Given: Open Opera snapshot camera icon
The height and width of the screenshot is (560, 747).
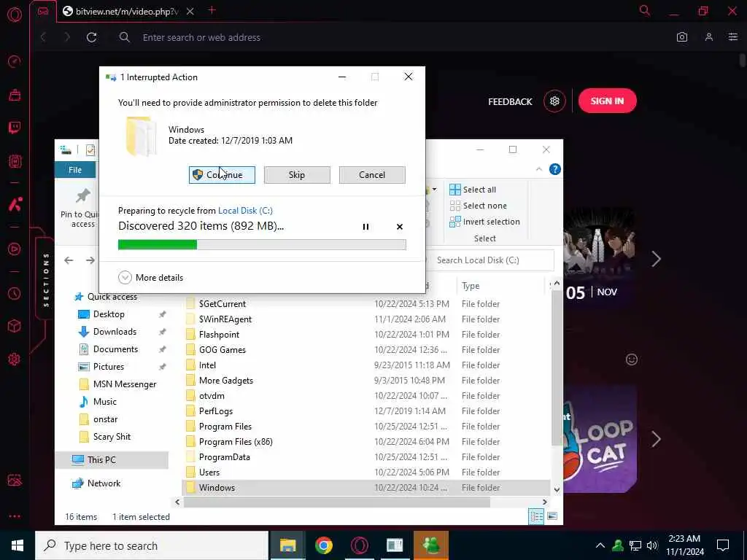Looking at the screenshot, I should tap(682, 37).
